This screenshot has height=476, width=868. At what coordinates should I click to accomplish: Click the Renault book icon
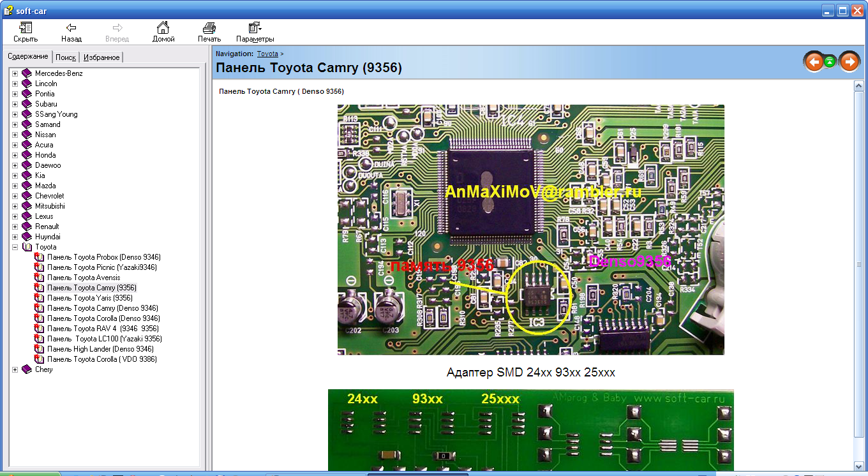[x=27, y=227]
